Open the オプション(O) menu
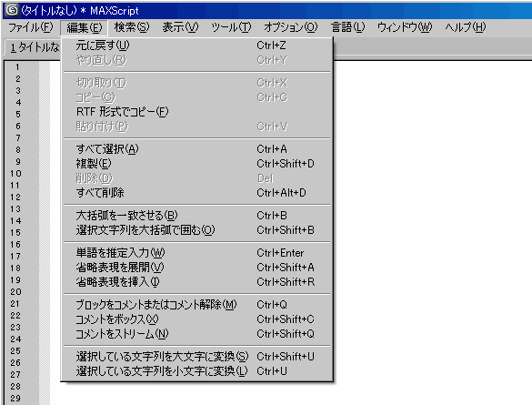532x405 pixels. [290, 27]
